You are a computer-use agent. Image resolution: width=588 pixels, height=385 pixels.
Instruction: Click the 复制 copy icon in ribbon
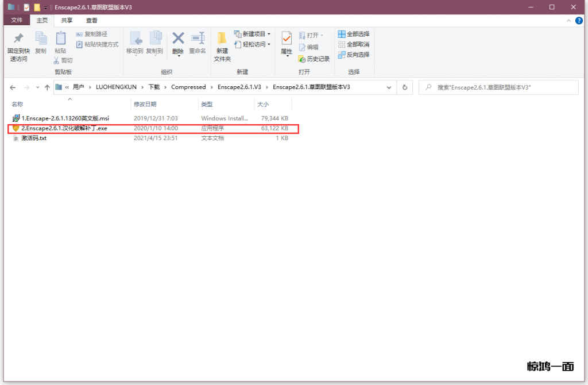[41, 39]
